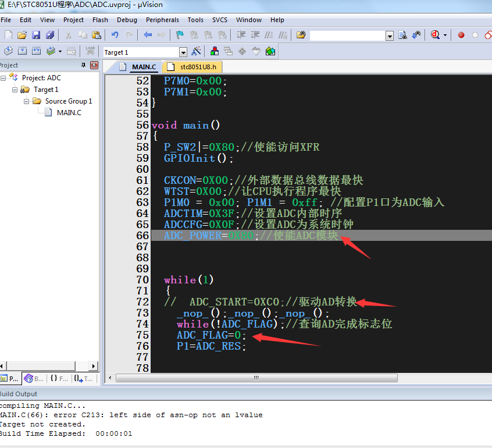This screenshot has height=448, width=492.
Task: Collapse the Target 1 tree node
Action: (15, 90)
